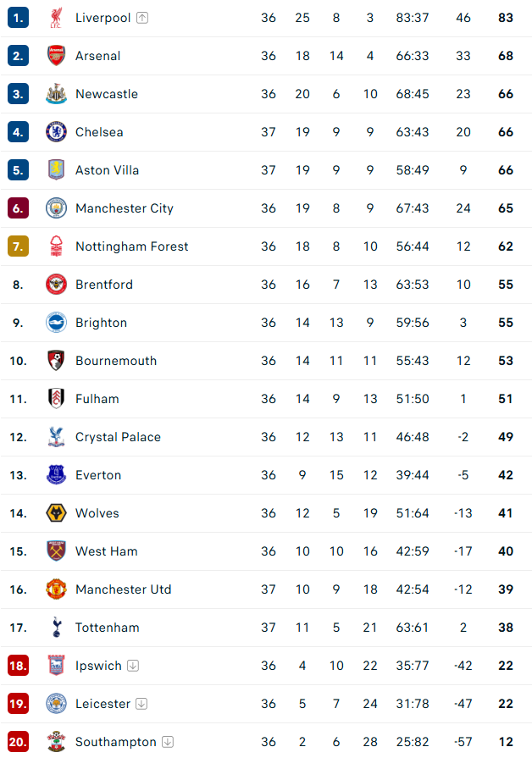Click the Chelsea club crest
This screenshot has width=532, height=758.
pos(56,132)
